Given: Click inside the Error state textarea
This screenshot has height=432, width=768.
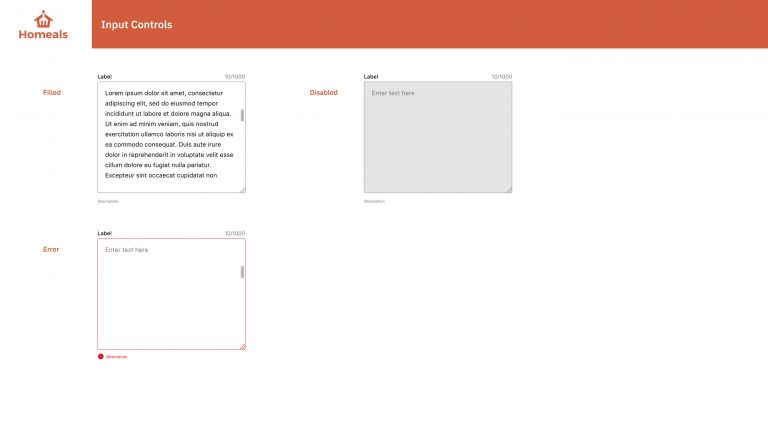Looking at the screenshot, I should pos(171,294).
